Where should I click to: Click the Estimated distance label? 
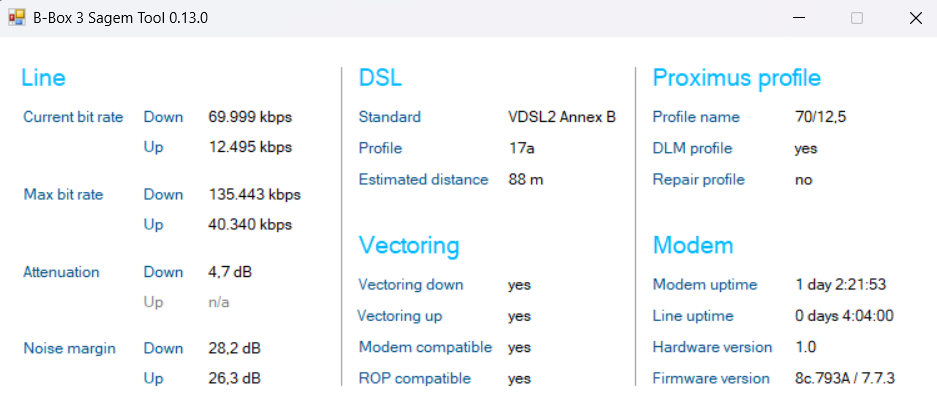click(423, 180)
